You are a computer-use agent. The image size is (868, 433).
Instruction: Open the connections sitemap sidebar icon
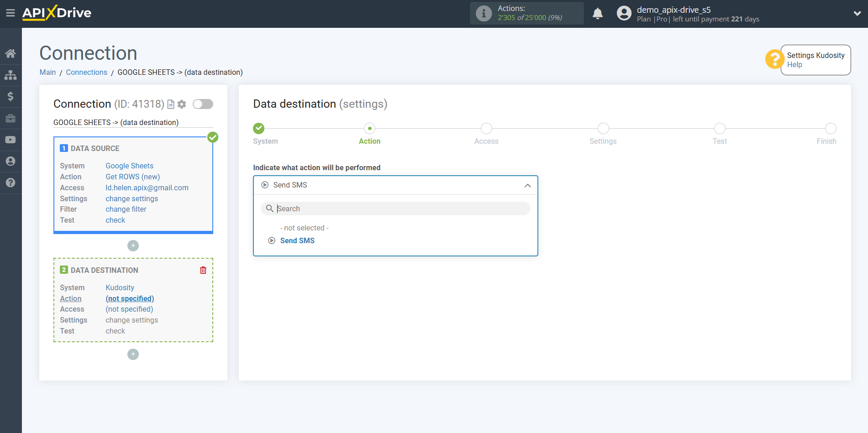coord(11,75)
